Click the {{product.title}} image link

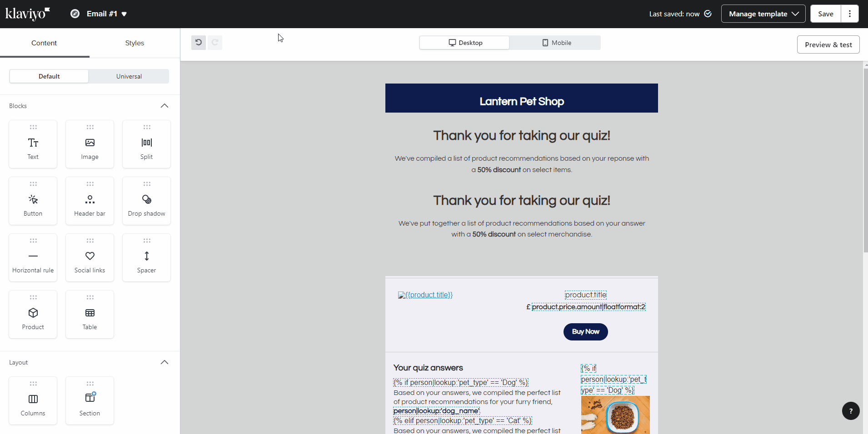(425, 295)
